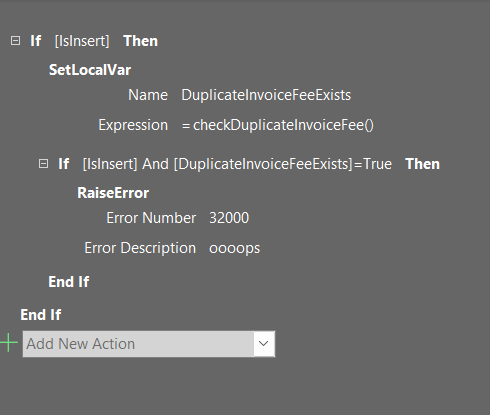
Task: Edit the error description oooops
Action: click(x=234, y=248)
